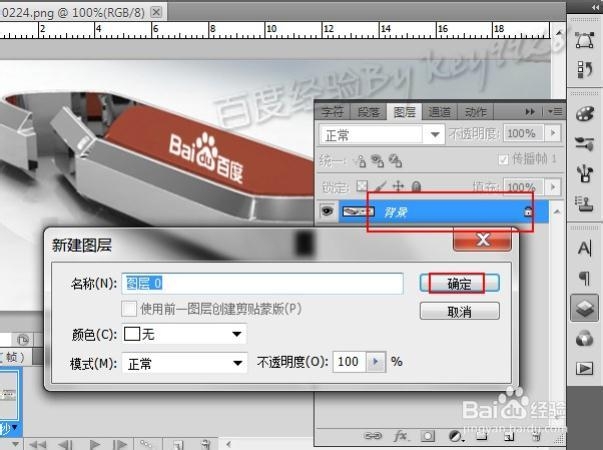Screen dimensions: 603x450
Task: Hide the 背景 layer with eye icon
Action: [x=327, y=211]
